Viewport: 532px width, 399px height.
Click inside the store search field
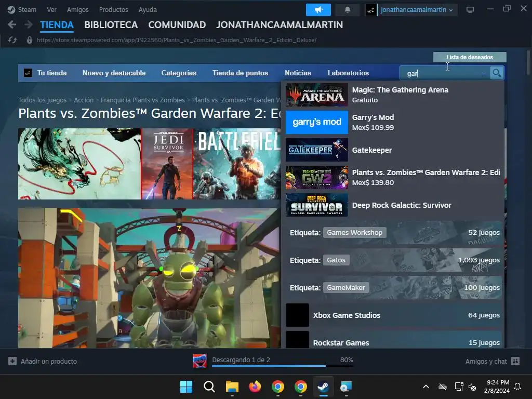tap(445, 73)
